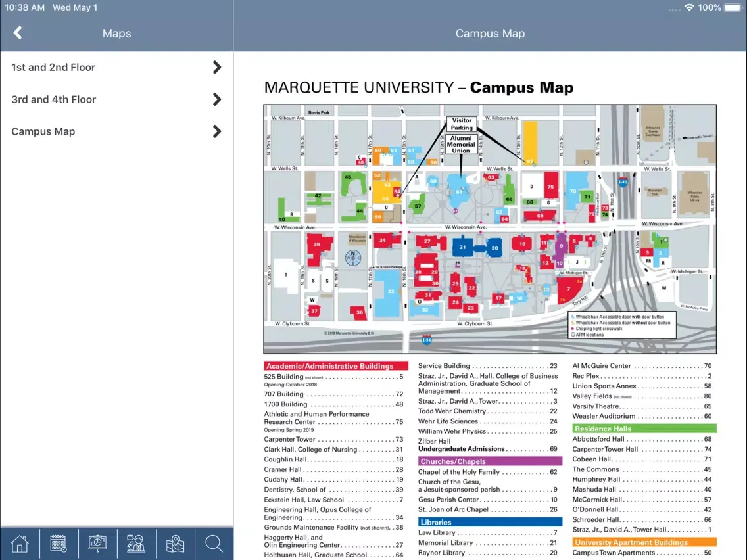This screenshot has height=560, width=747.
Task: Tap the 'Wehr Life Sciences' legend entry
Action: pyautogui.click(x=488, y=421)
